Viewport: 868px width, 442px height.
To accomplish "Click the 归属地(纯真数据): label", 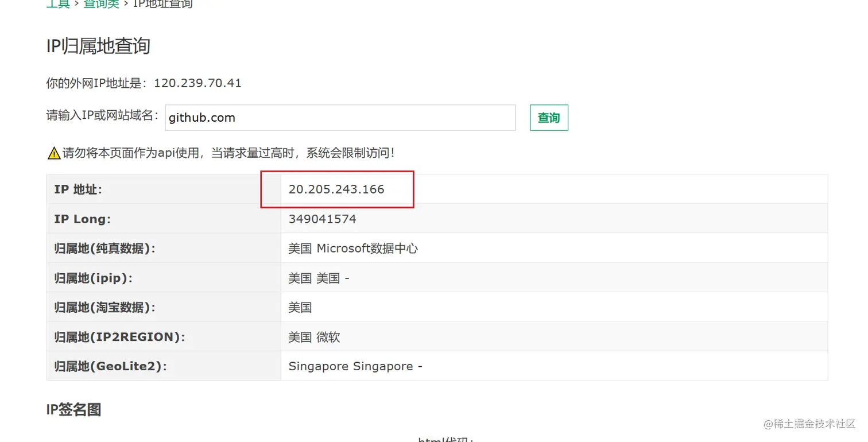I will (x=105, y=249).
